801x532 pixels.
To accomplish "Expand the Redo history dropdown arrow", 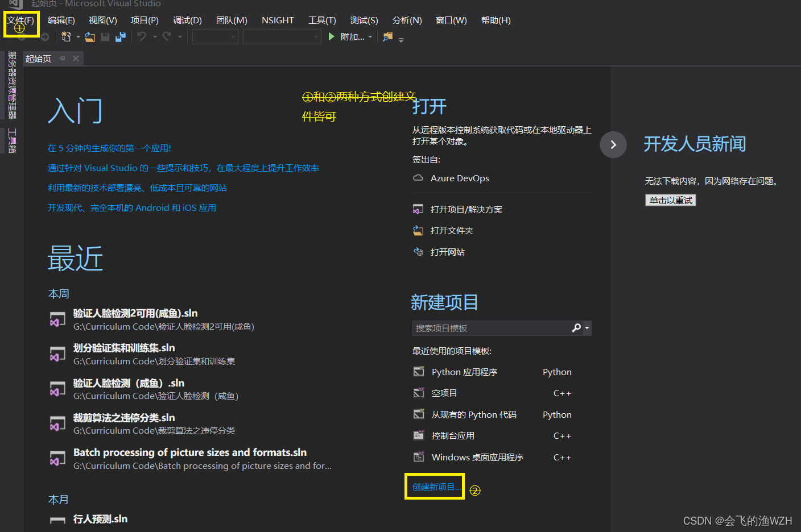I will click(180, 37).
